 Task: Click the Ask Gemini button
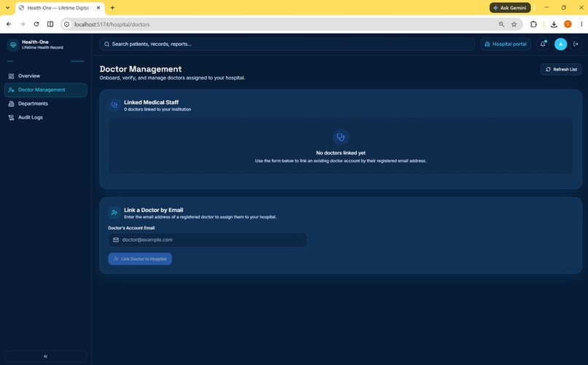coord(510,7)
